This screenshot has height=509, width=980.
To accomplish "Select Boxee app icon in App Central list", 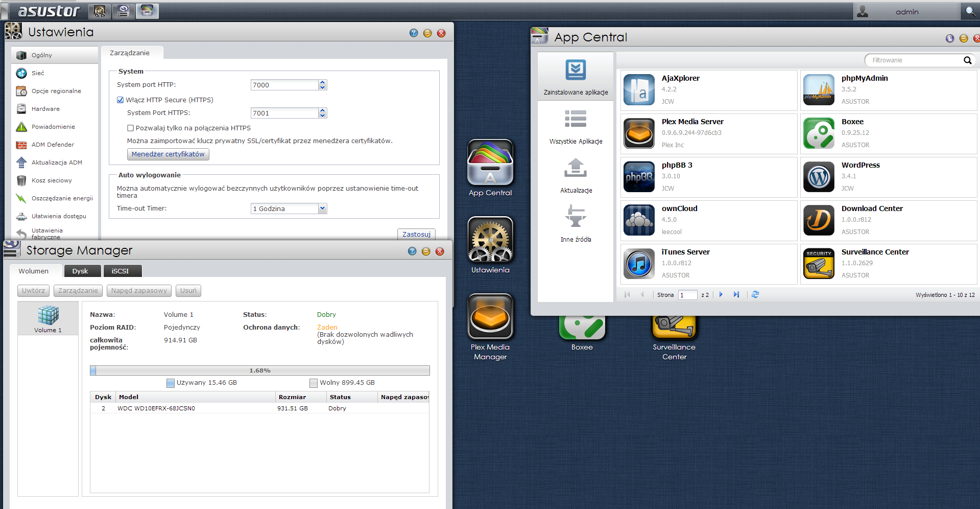I will pos(819,133).
